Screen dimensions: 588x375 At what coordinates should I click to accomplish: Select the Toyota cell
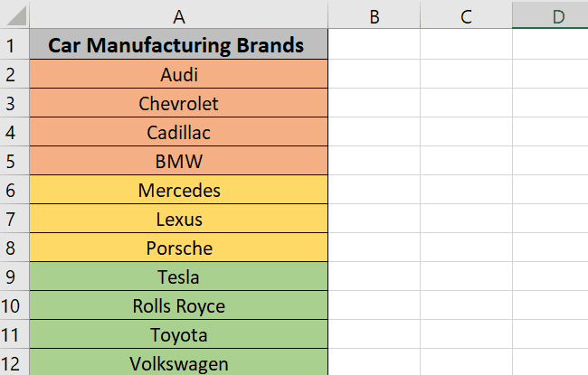pyautogui.click(x=179, y=334)
